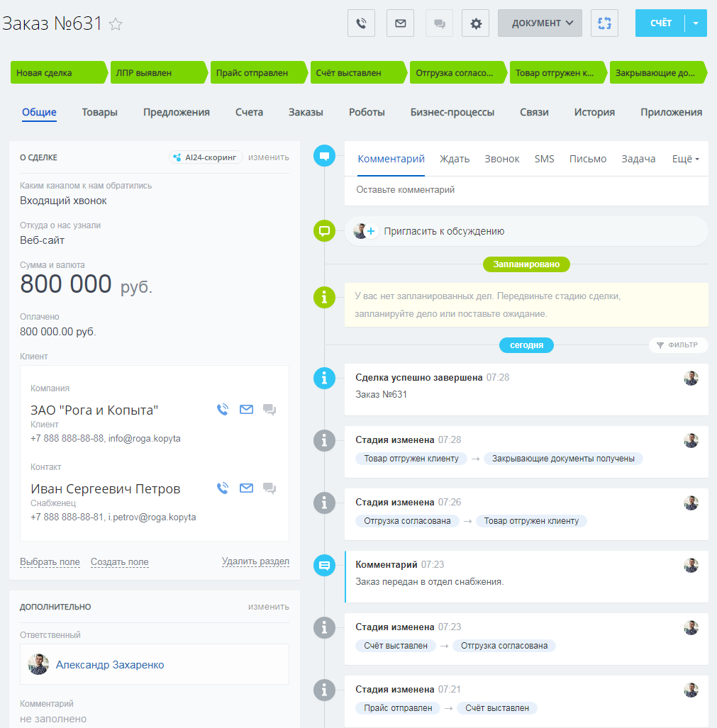This screenshot has height=728, width=717.
Task: Open Александр Захаренко profile link
Action: 110,665
